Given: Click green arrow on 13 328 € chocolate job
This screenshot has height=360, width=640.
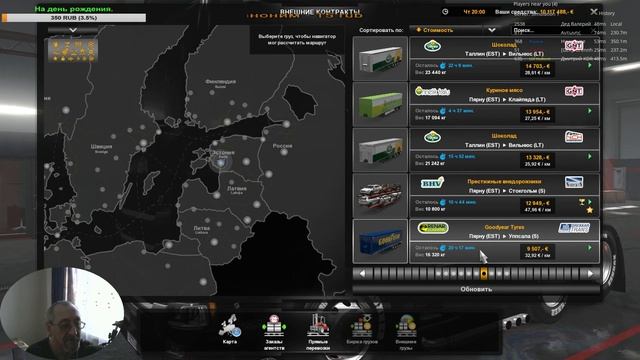Looking at the screenshot, I should [x=589, y=157].
